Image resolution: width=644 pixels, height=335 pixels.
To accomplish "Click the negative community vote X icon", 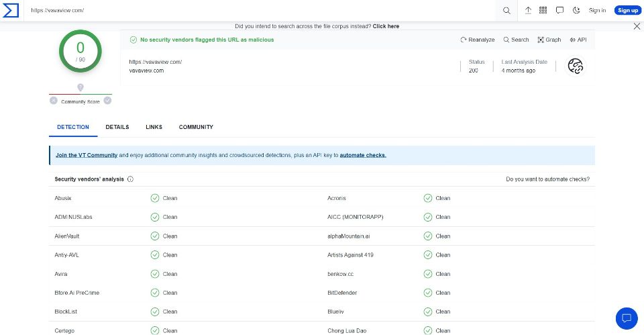I will [x=54, y=100].
